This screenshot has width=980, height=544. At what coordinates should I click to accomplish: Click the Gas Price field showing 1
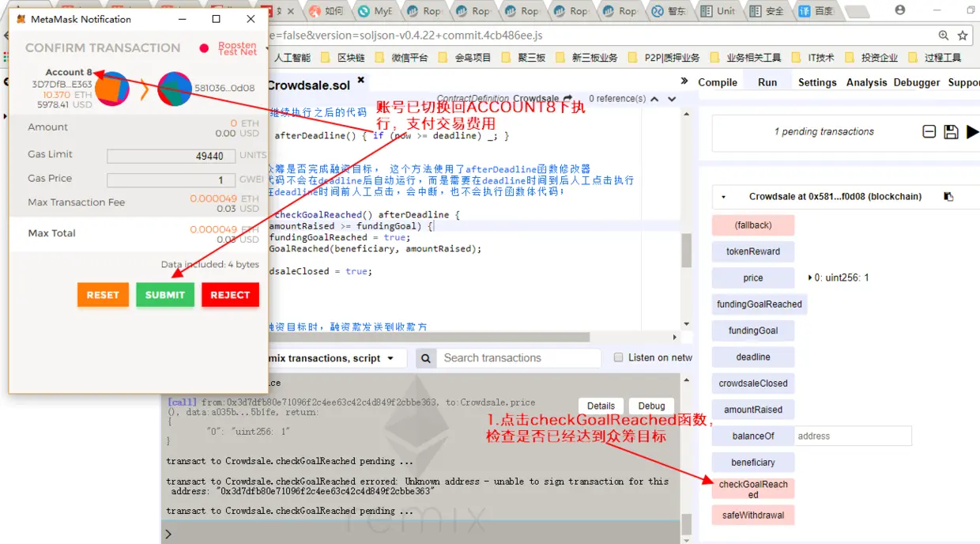pos(171,180)
